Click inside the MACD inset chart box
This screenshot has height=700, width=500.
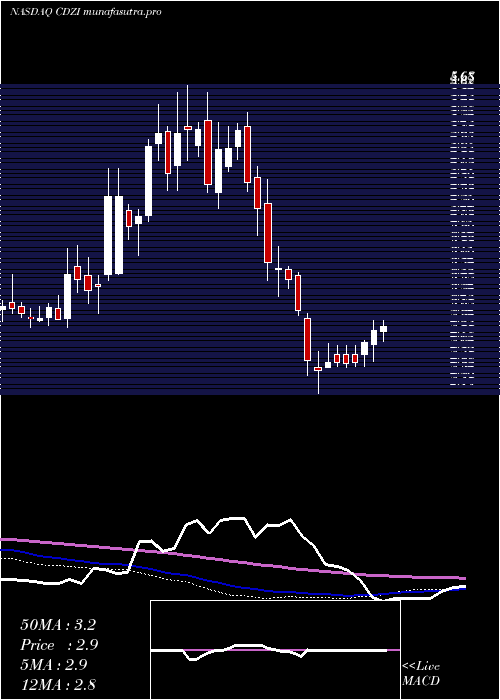pyautogui.click(x=275, y=650)
